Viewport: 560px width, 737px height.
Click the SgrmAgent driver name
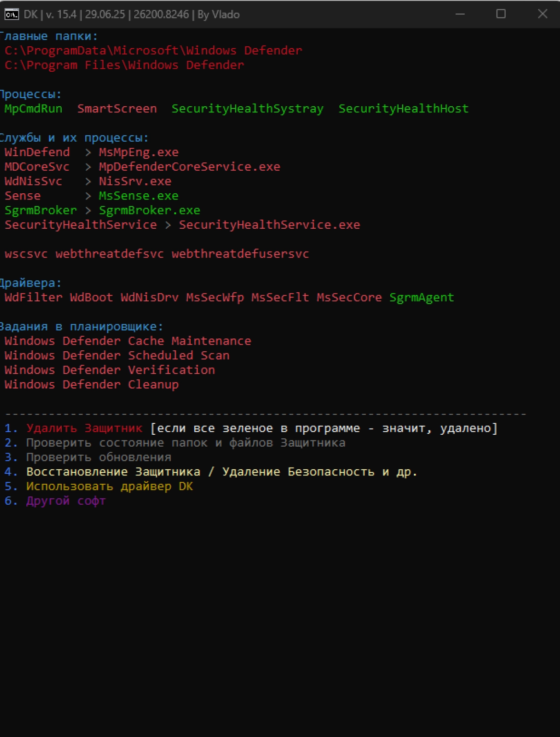(422, 297)
